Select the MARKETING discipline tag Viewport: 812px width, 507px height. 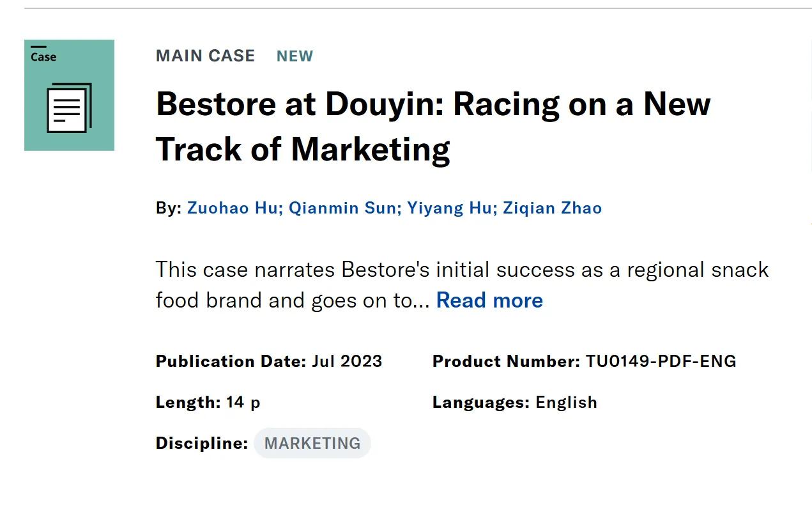312,443
